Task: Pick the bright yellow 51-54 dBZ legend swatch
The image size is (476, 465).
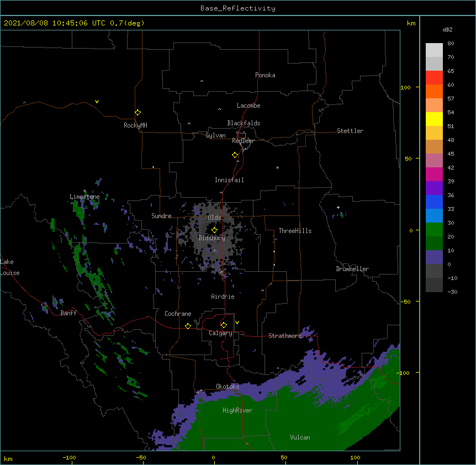Action: point(434,119)
